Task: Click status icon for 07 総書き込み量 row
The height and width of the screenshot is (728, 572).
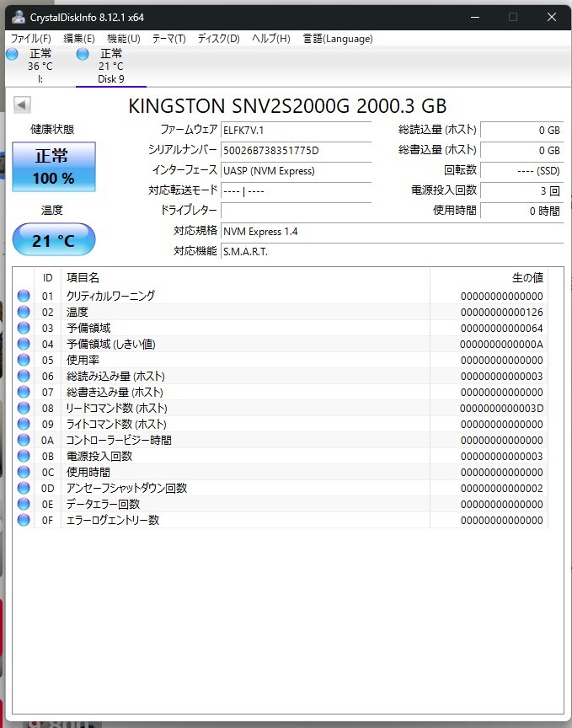Action: click(x=24, y=392)
